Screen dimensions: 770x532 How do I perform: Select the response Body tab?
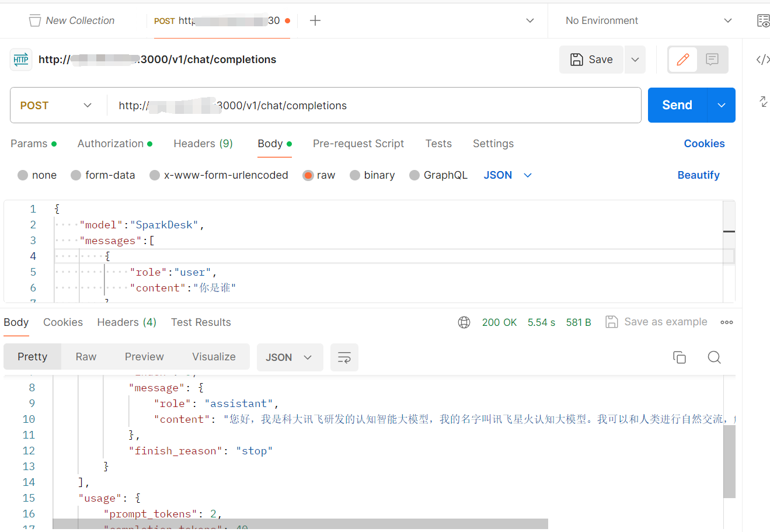(16, 322)
